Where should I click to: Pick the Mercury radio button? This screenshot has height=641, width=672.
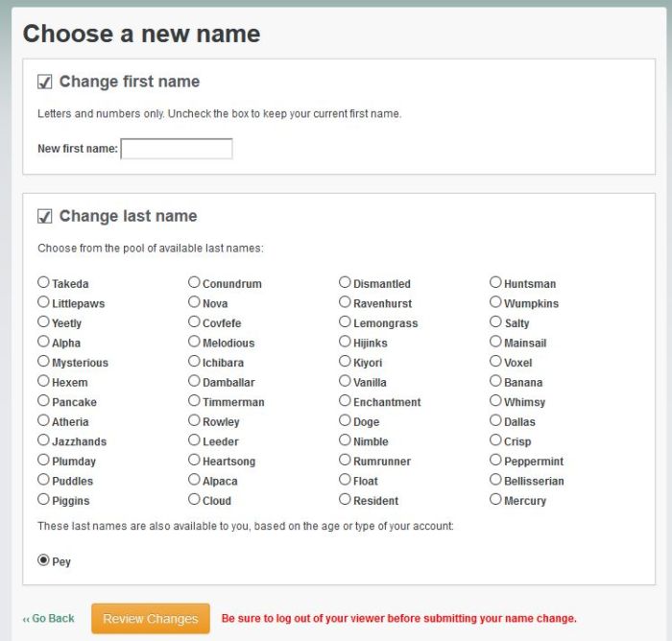(495, 500)
